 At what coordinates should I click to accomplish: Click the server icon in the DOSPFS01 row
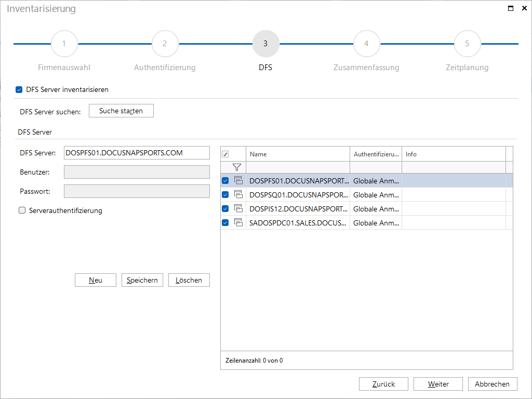(x=238, y=180)
